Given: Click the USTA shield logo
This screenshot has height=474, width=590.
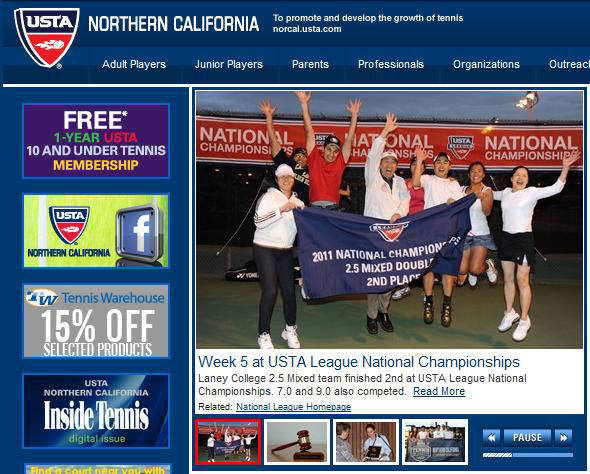Looking at the screenshot, I should [x=47, y=38].
